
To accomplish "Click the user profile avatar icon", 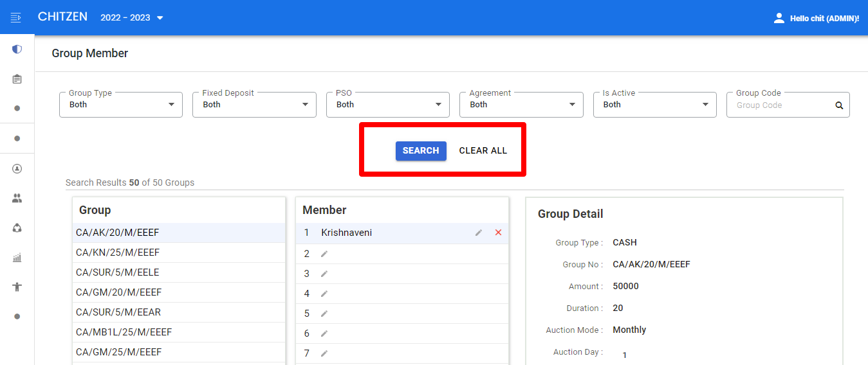I will tap(779, 18).
